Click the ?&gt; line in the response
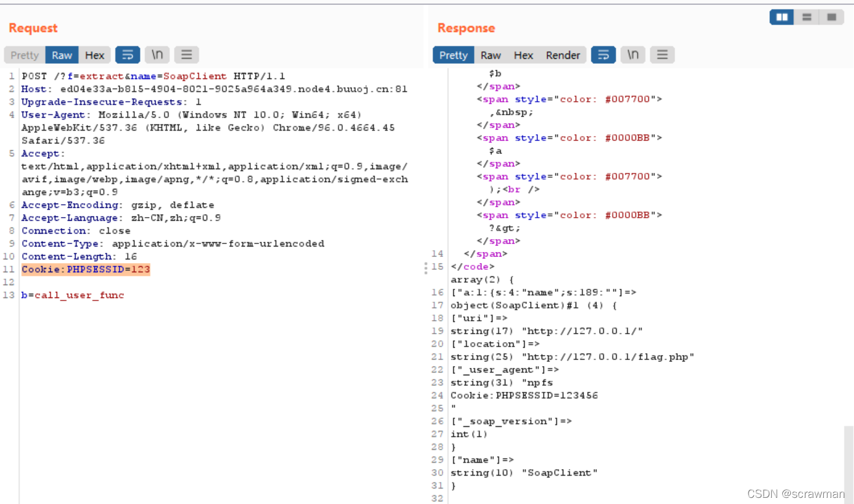The width and height of the screenshot is (854, 504). 505,228
